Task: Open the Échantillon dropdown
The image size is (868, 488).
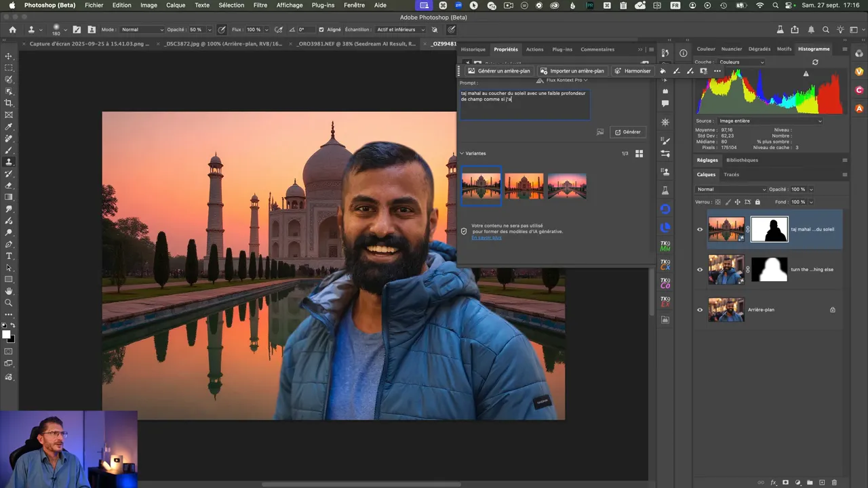Action: coord(400,30)
